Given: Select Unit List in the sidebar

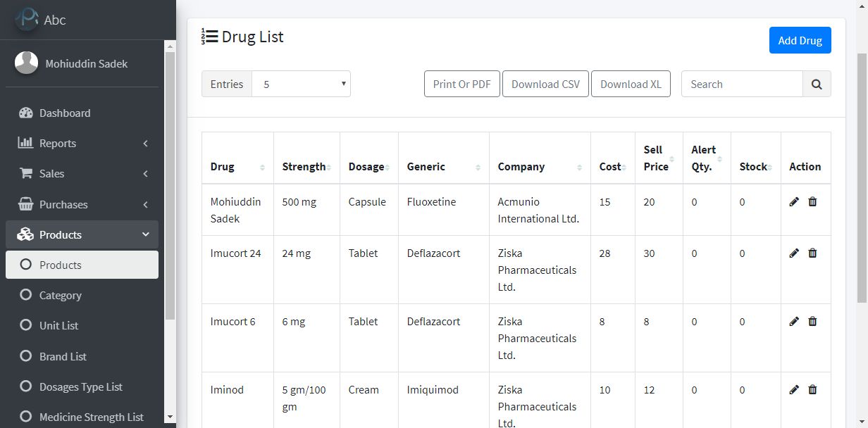Looking at the screenshot, I should 59,326.
